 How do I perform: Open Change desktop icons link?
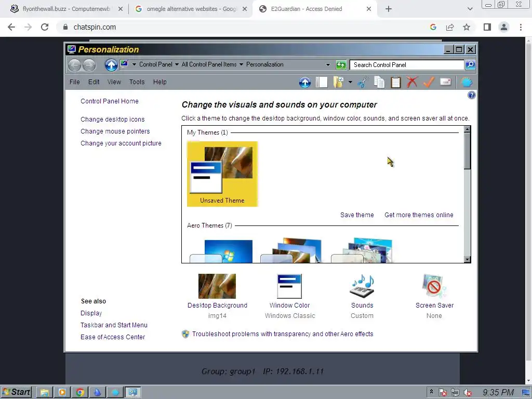tap(113, 119)
